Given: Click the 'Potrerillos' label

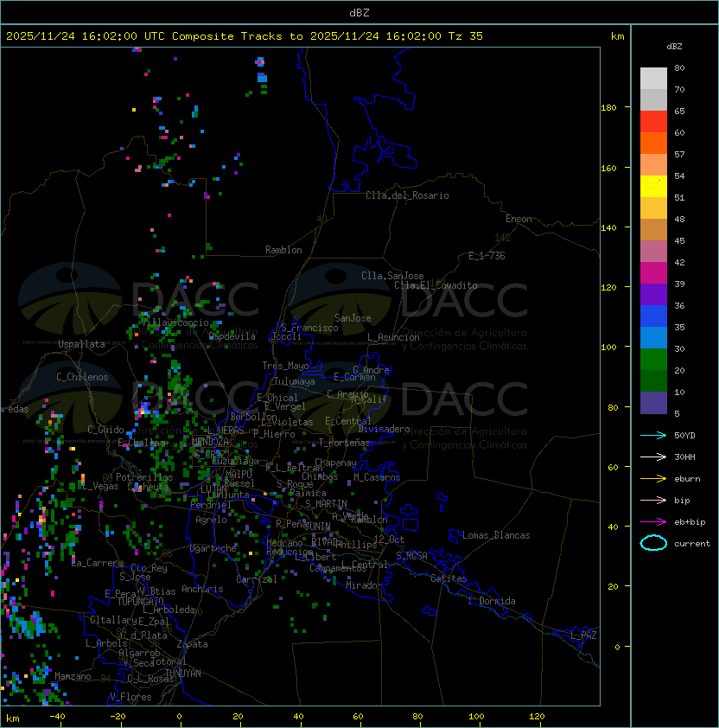Looking at the screenshot, I should pyautogui.click(x=144, y=477).
